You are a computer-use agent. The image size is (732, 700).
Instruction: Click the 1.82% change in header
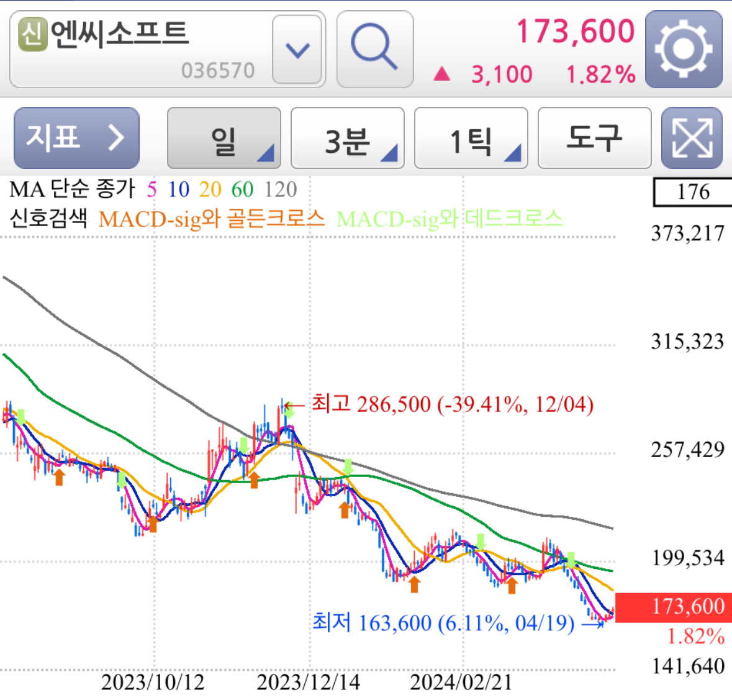click(x=601, y=75)
